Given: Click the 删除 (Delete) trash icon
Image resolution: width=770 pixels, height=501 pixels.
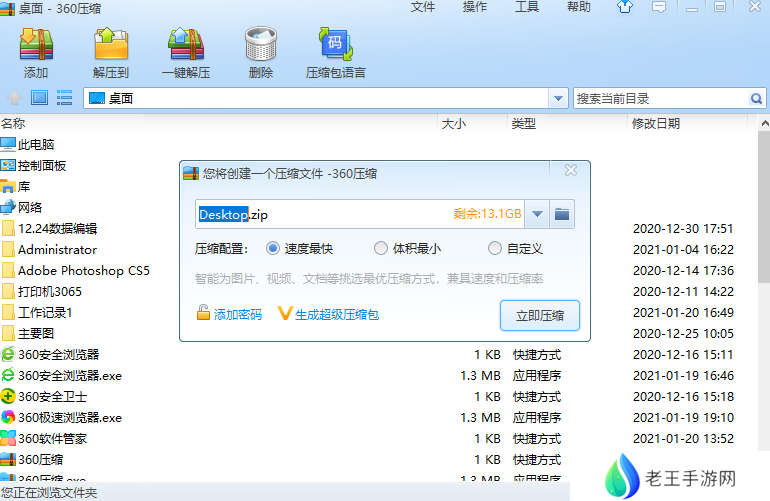Looking at the screenshot, I should click(261, 44).
